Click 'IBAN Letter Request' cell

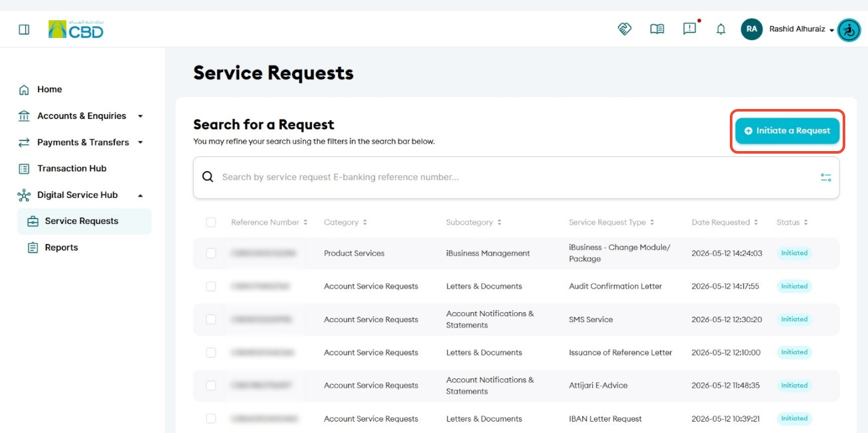pyautogui.click(x=606, y=419)
